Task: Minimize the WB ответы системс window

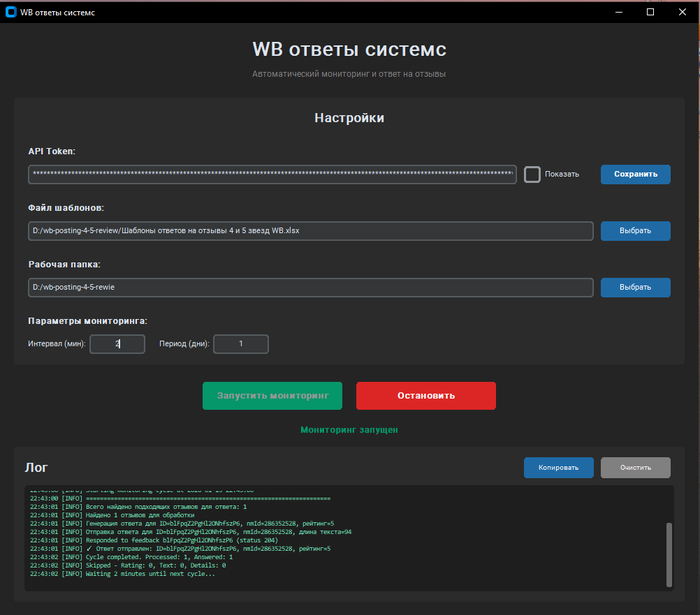Action: tap(620, 12)
